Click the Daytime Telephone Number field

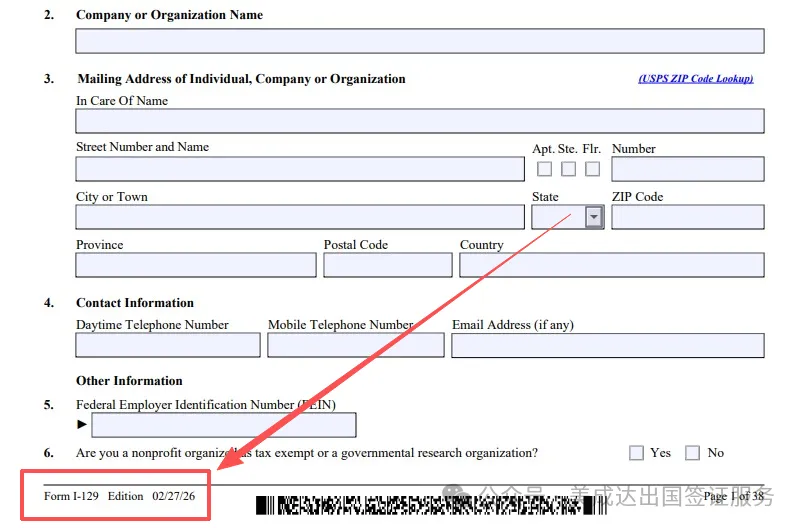click(x=167, y=345)
